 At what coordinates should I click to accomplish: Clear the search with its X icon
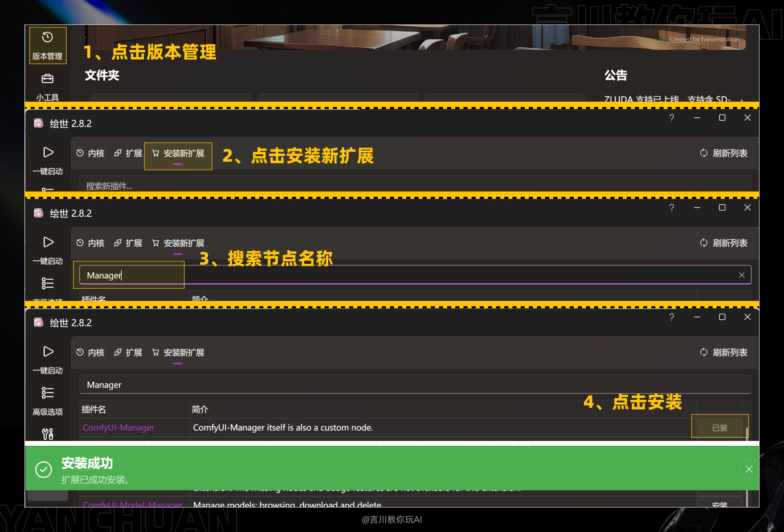pos(742,275)
